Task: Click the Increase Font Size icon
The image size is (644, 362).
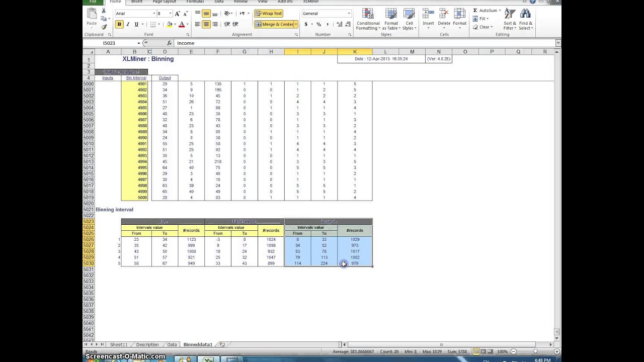Action: point(177,14)
